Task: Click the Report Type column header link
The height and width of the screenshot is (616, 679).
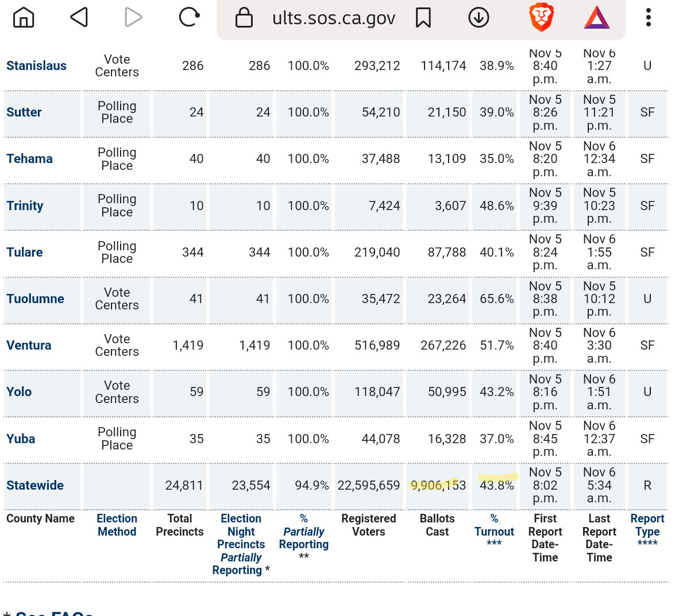Action: (647, 530)
